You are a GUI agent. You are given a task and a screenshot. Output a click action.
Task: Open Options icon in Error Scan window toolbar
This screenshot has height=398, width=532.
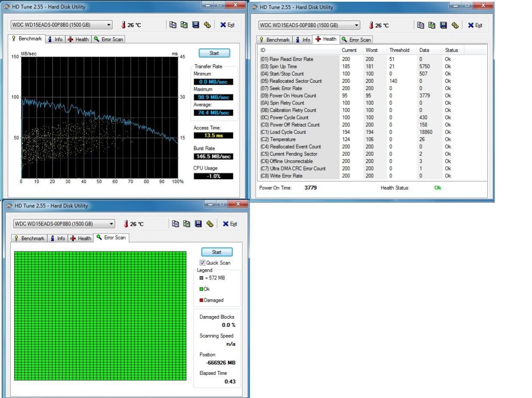pyautogui.click(x=210, y=224)
